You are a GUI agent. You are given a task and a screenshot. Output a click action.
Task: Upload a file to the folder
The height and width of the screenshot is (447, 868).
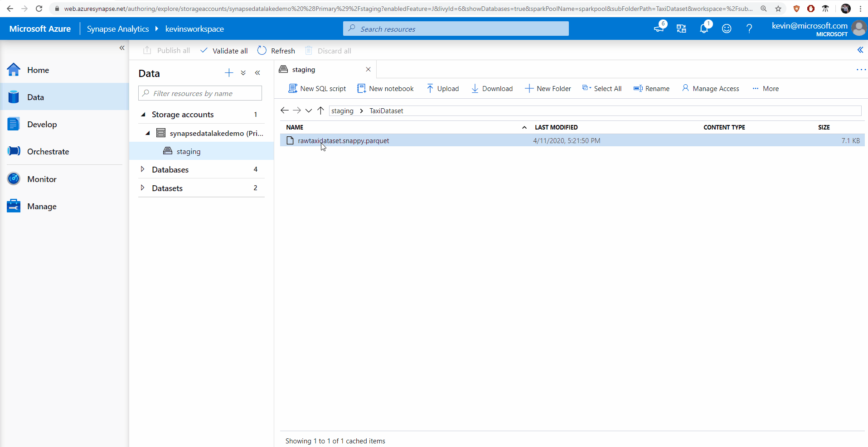pos(443,89)
